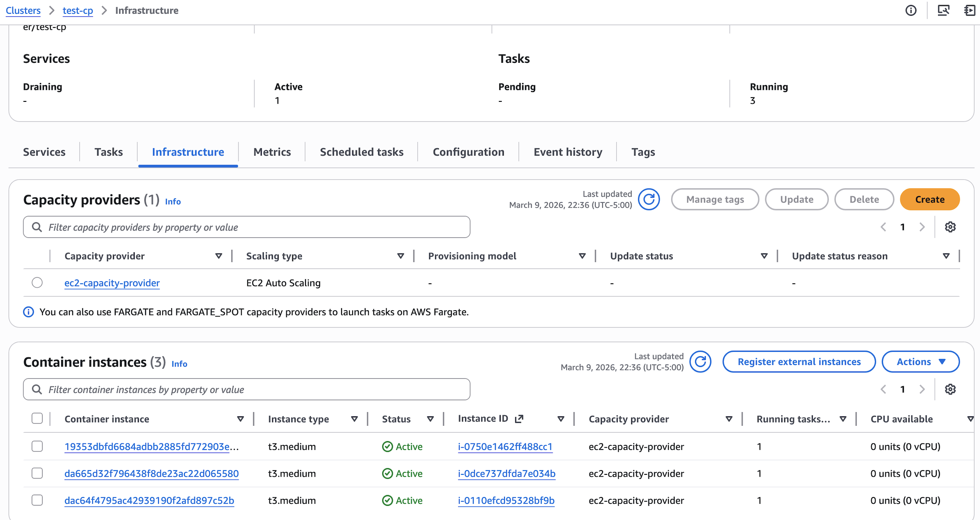The width and height of the screenshot is (980, 520).
Task: Click external link icon beside Instance ID
Action: click(x=519, y=419)
